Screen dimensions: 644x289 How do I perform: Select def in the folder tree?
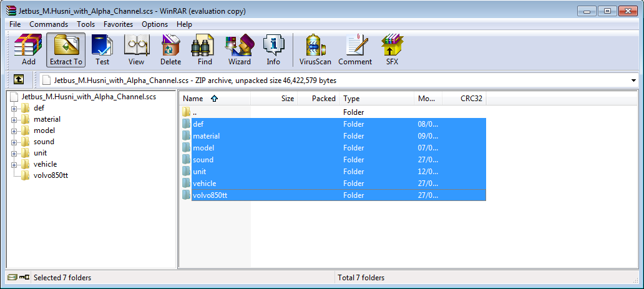point(39,109)
